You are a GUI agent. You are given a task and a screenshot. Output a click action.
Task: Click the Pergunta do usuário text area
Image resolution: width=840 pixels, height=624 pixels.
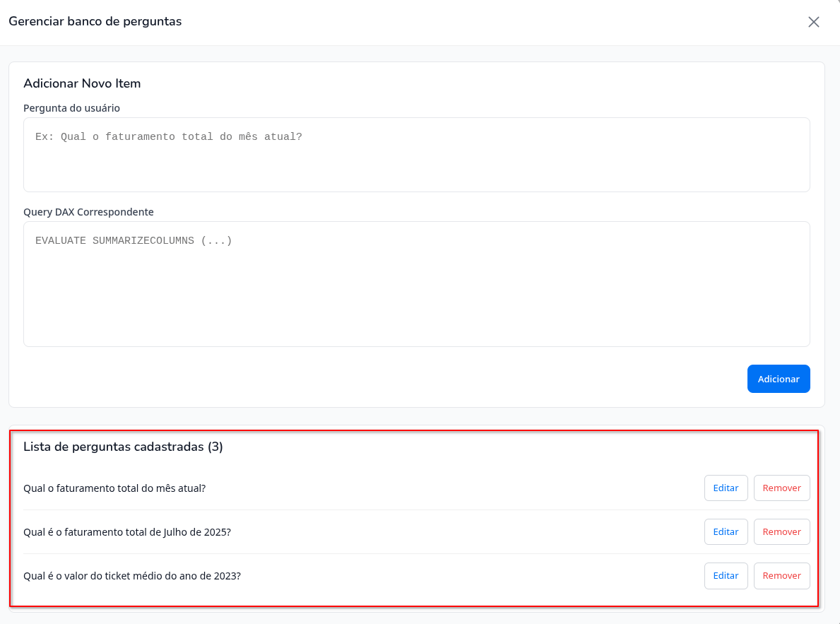coord(416,164)
